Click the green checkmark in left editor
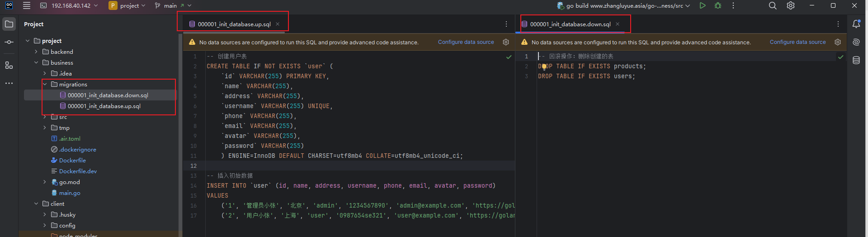Screen dimensions: 868x237 pyautogui.click(x=509, y=57)
